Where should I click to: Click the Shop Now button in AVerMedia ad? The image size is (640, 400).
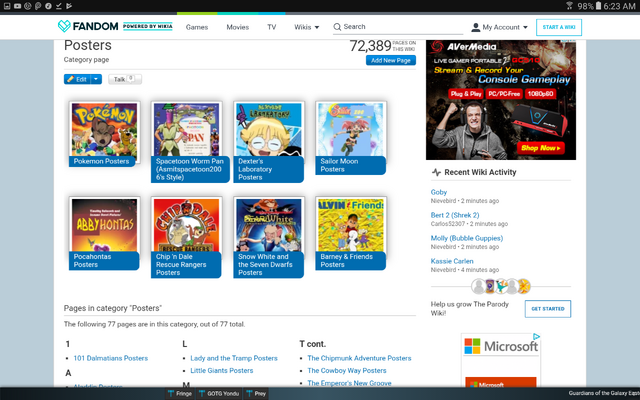541,148
